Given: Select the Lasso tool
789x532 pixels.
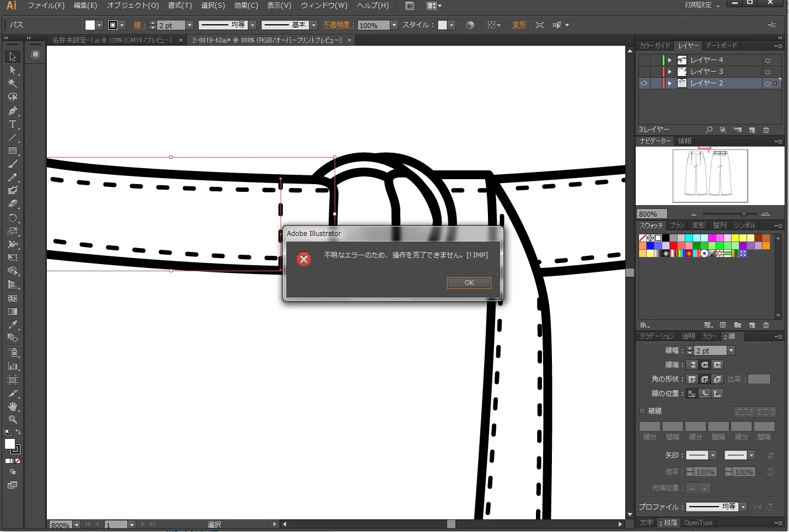Looking at the screenshot, I should 13,97.
